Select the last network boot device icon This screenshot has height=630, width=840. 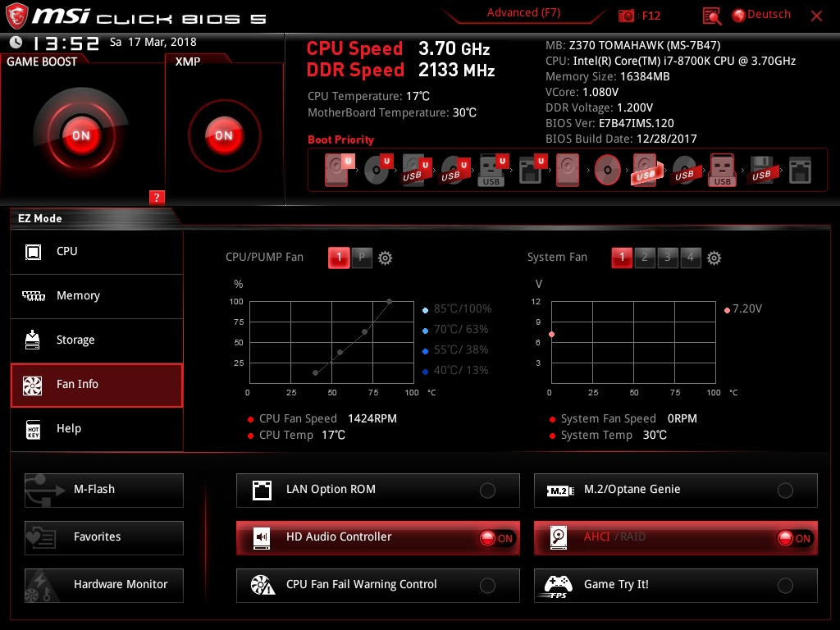pyautogui.click(x=800, y=171)
